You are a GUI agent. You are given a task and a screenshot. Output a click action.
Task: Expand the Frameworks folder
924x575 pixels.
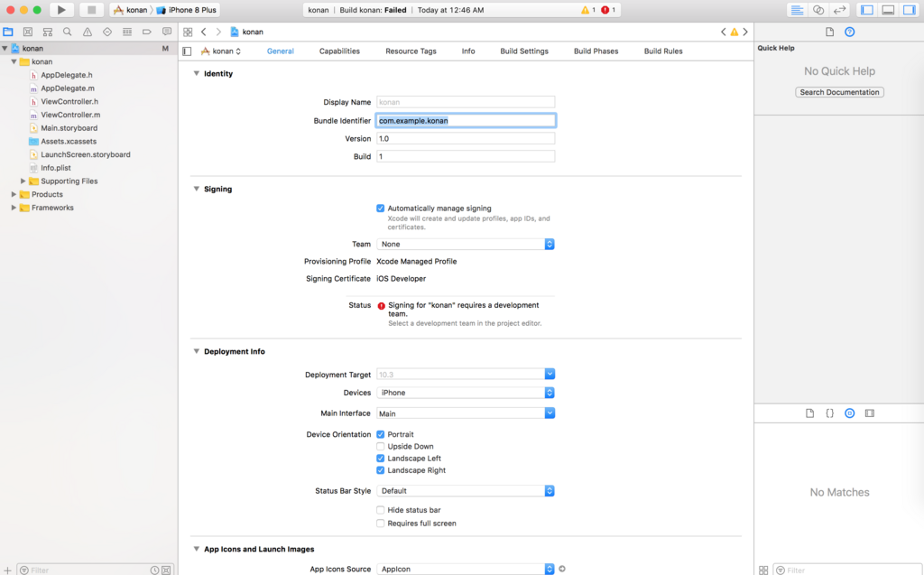point(14,208)
